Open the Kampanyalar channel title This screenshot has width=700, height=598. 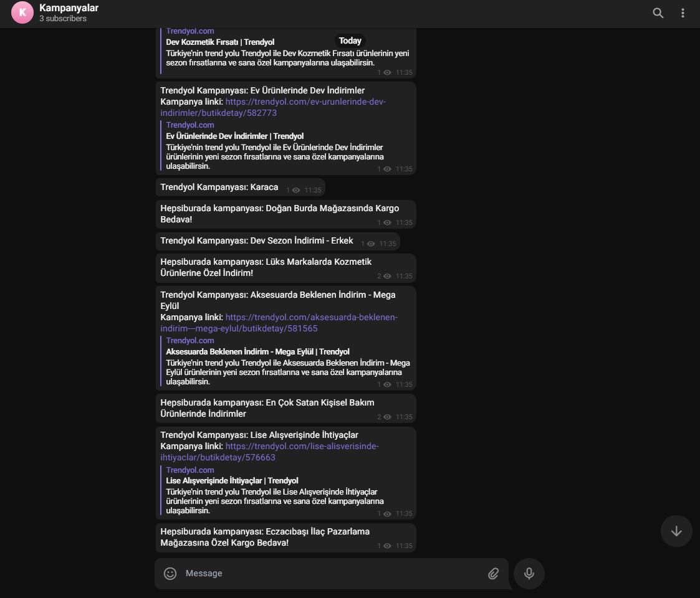69,8
